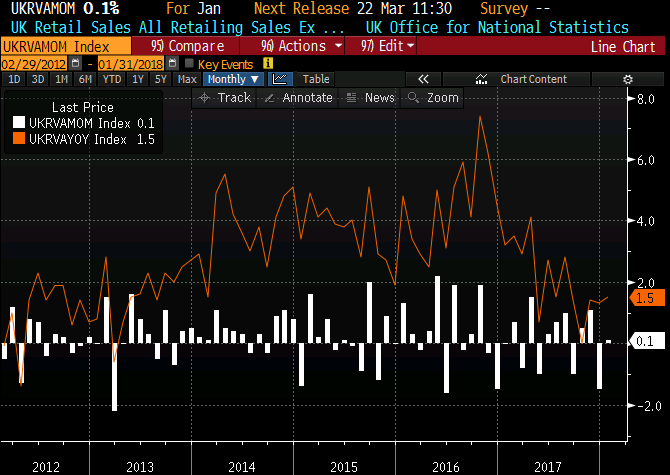
Task: Collapse panel with double left arrows
Action: [x=423, y=79]
